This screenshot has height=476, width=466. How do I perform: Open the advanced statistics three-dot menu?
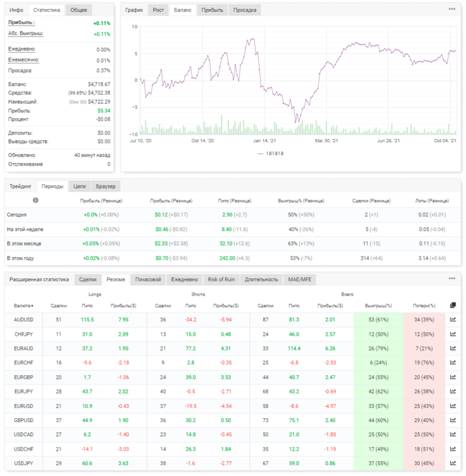(452, 279)
